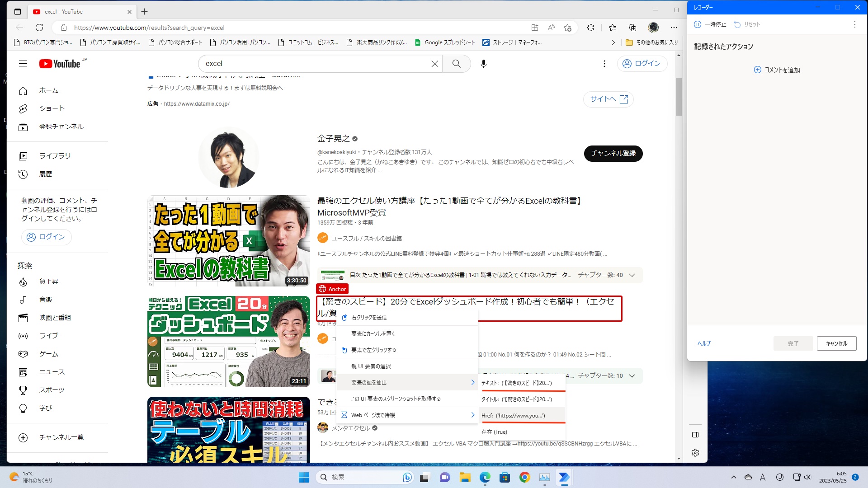Click the Excel search input field
Image resolution: width=868 pixels, height=488 pixels.
316,63
